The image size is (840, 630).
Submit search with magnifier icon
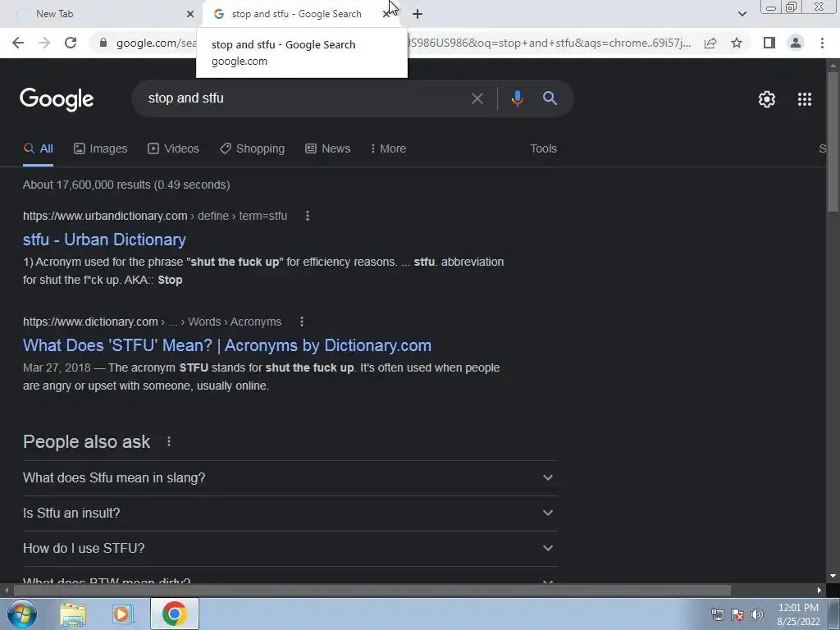550,98
